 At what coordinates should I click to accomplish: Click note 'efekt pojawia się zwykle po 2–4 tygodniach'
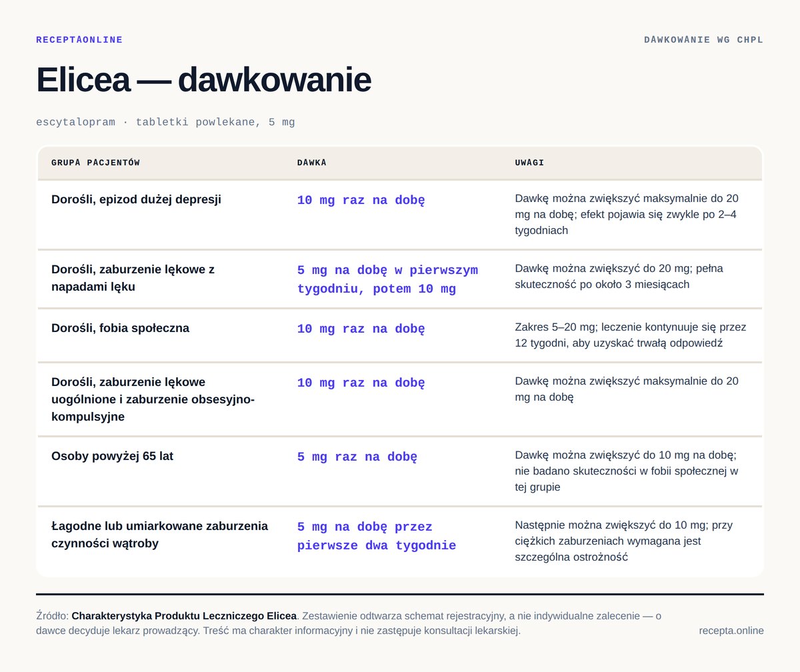(x=625, y=222)
